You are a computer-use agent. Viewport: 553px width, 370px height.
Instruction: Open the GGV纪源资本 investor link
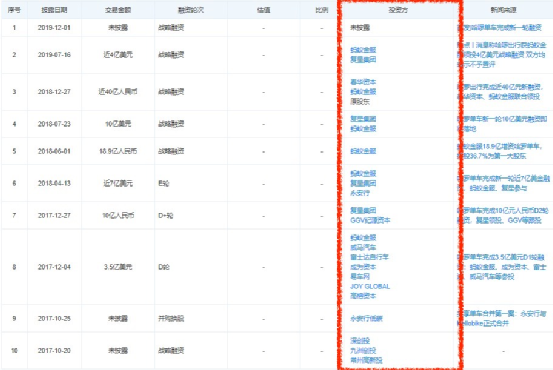click(x=370, y=220)
